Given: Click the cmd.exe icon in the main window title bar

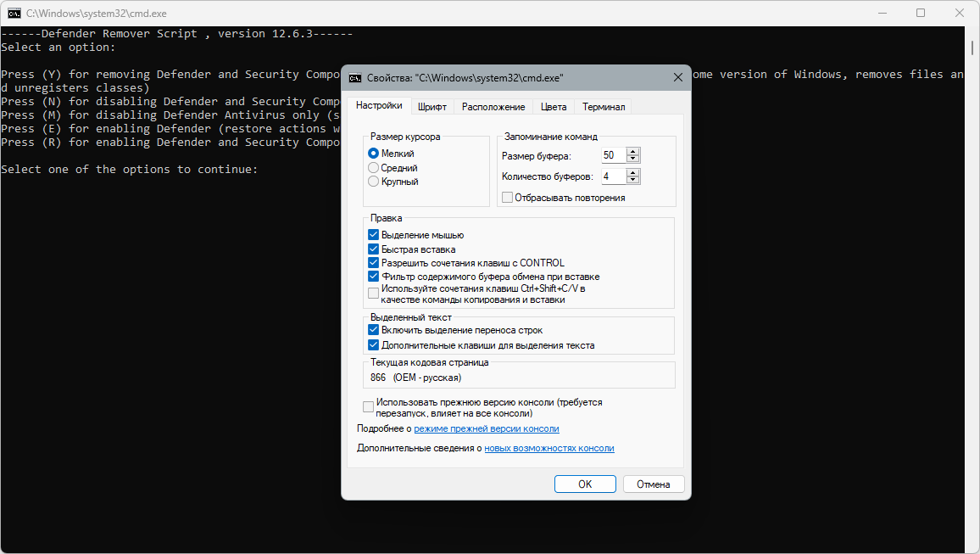Looking at the screenshot, I should tap(14, 13).
